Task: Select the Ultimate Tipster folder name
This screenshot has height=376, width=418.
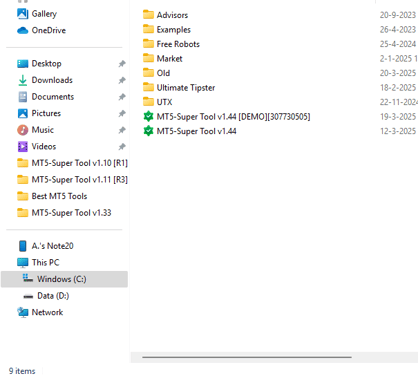Action: tap(186, 88)
